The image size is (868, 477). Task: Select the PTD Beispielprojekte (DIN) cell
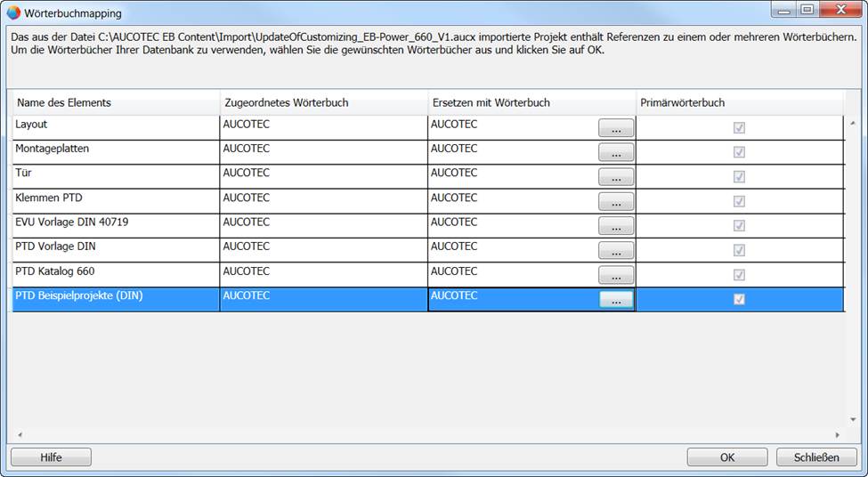pyautogui.click(x=116, y=299)
